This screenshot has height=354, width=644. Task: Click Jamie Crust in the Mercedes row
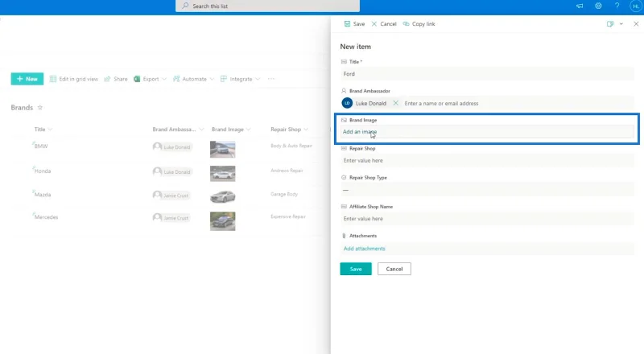pos(171,218)
